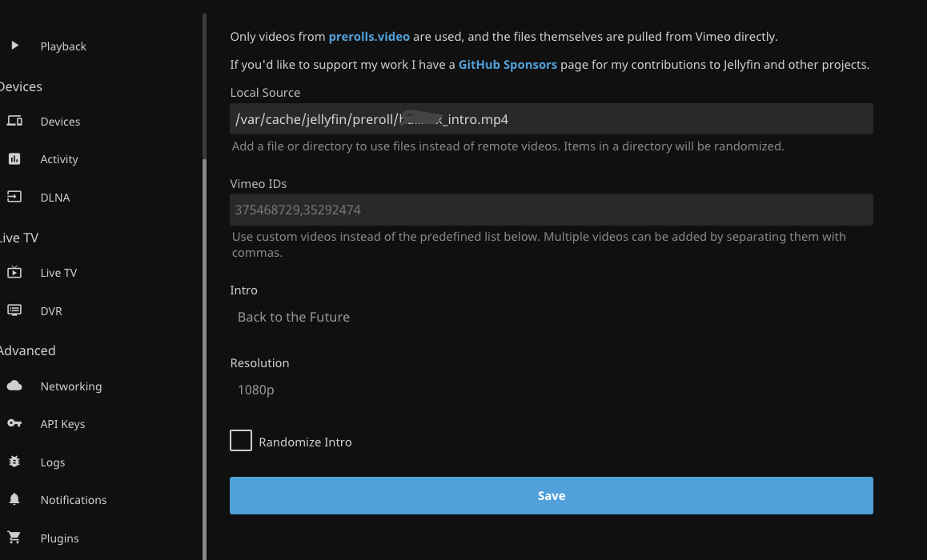Expand the Resolution dropdown set to 1080p
927x560 pixels.
551,390
